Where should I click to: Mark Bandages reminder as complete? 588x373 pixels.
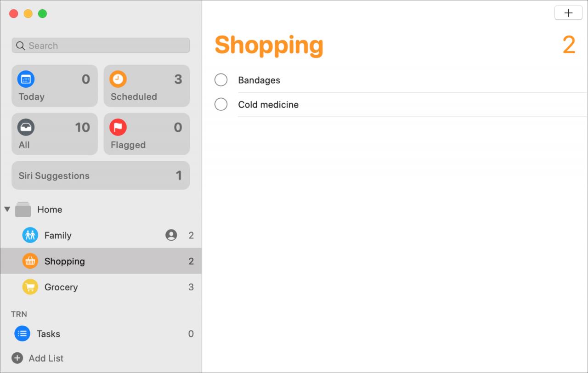[221, 80]
